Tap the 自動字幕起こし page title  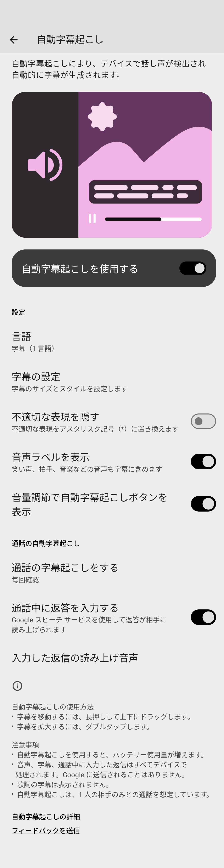(70, 40)
